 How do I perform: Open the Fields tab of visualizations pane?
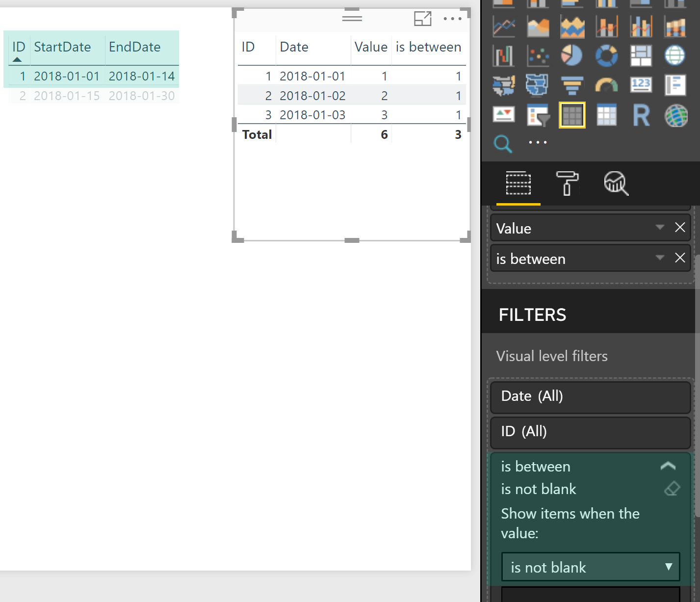coord(519,183)
